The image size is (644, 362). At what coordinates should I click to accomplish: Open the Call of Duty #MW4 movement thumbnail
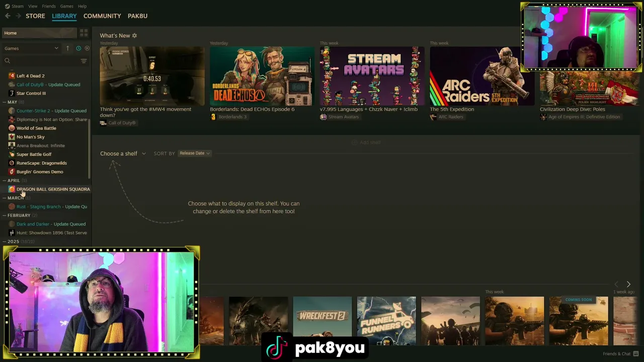coord(152,76)
